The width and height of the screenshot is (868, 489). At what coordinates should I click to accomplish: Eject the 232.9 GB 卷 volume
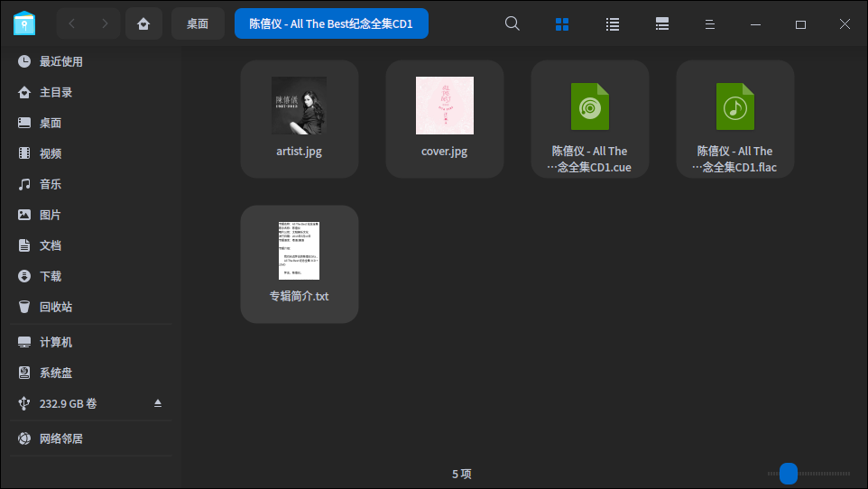coord(158,403)
